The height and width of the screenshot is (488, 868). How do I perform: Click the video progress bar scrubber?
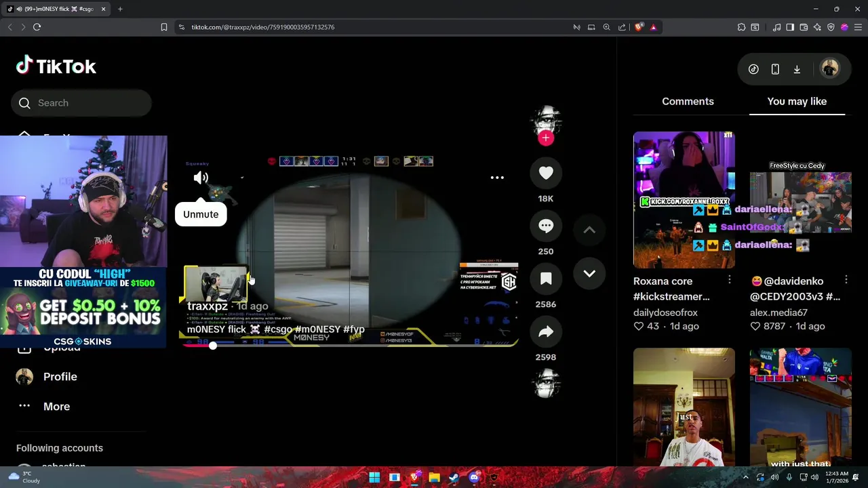tap(213, 346)
